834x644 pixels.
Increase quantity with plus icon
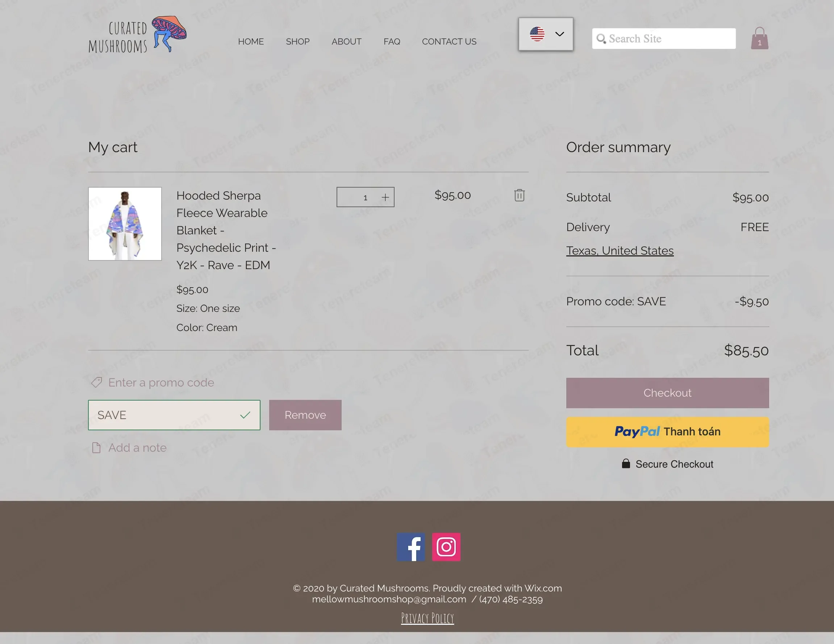click(385, 197)
